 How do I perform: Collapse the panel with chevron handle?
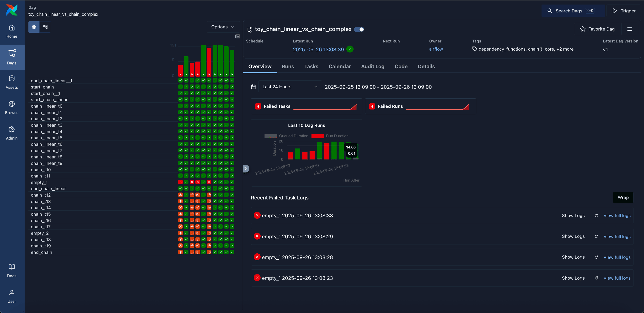[246, 168]
